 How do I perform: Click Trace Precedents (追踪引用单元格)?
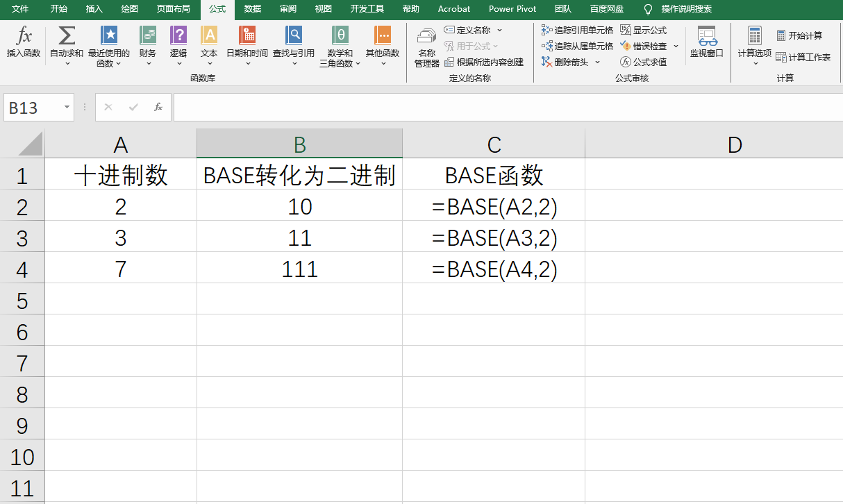(577, 30)
